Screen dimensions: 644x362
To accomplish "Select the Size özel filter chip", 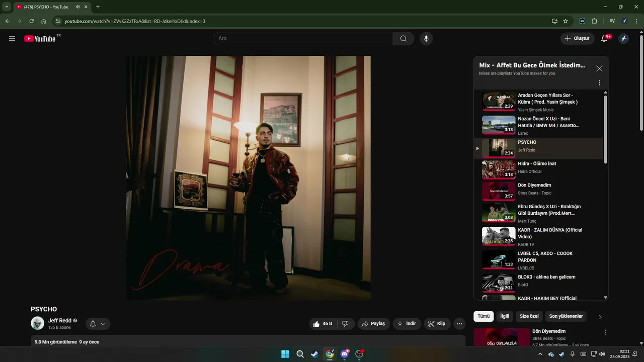I will [529, 316].
